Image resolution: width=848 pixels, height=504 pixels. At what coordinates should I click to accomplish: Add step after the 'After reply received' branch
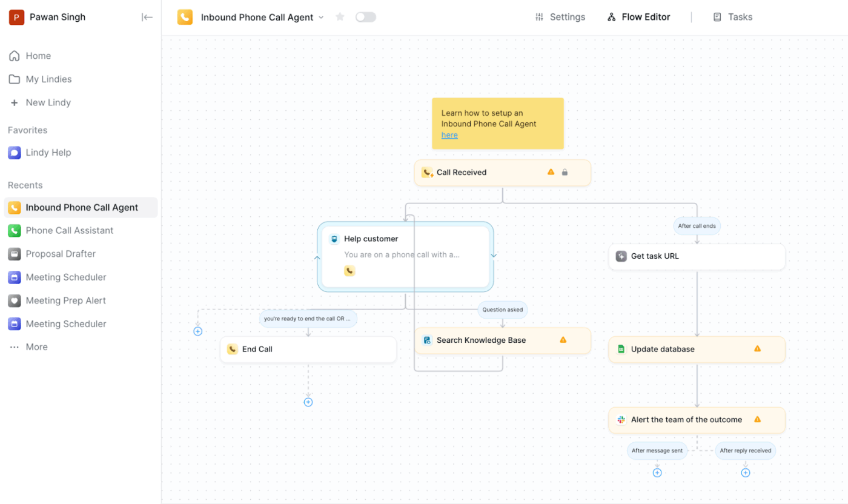746,473
